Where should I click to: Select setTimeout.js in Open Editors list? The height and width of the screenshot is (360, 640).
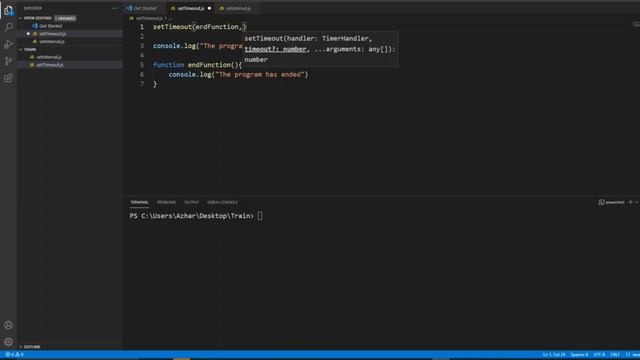53,33
